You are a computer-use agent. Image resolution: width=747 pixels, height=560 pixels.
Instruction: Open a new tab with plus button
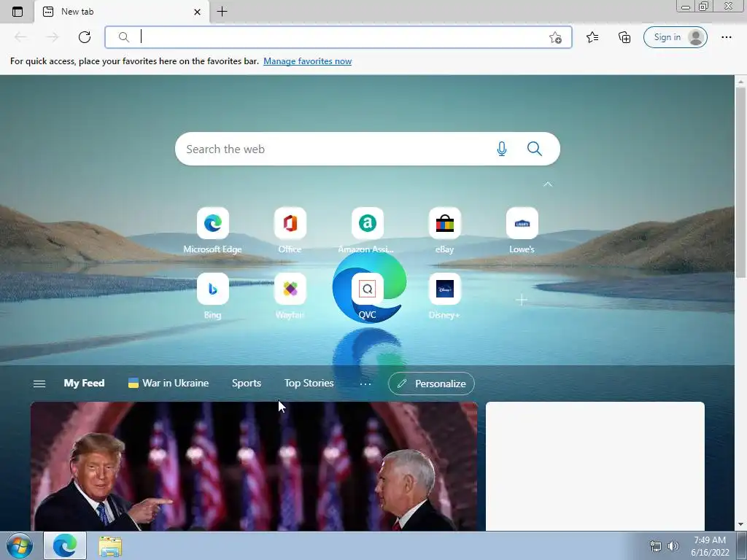[x=222, y=12]
